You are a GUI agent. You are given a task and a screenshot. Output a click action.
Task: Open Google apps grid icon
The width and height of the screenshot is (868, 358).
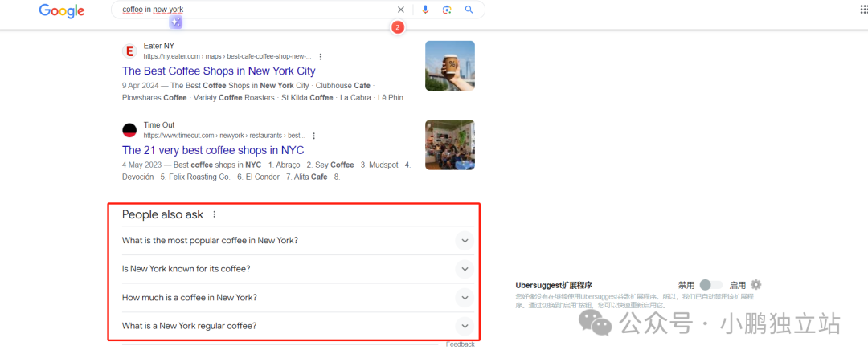coord(864,10)
